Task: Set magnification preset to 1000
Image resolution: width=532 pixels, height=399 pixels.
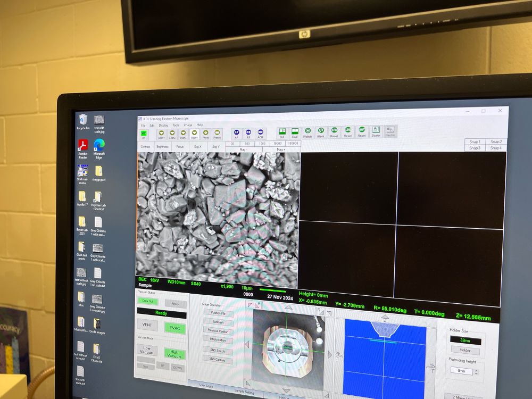Action: pyautogui.click(x=262, y=144)
